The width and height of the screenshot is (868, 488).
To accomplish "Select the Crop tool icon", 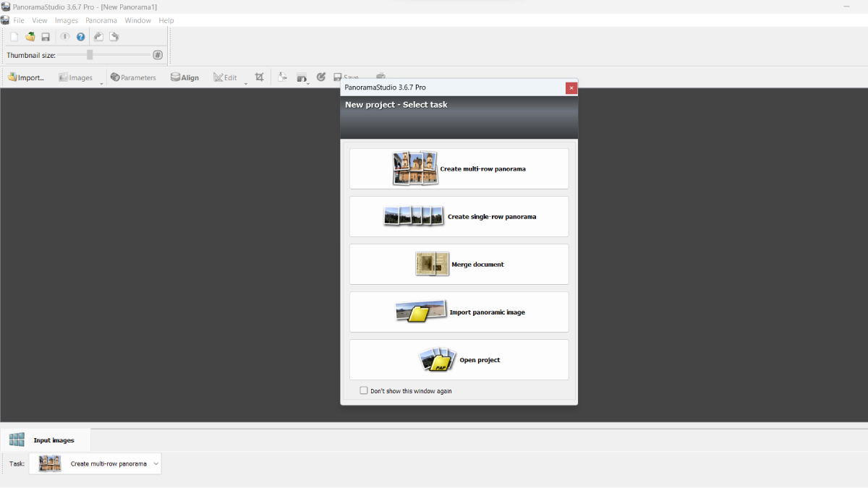I will [259, 77].
